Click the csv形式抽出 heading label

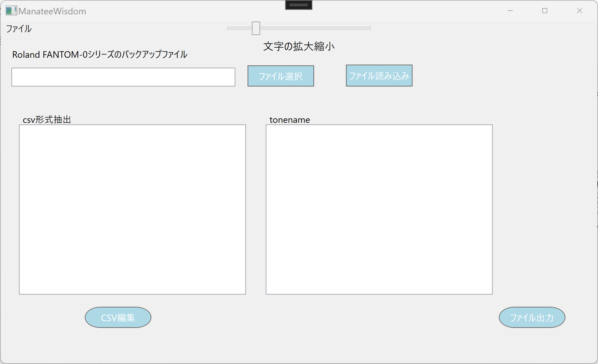point(47,120)
